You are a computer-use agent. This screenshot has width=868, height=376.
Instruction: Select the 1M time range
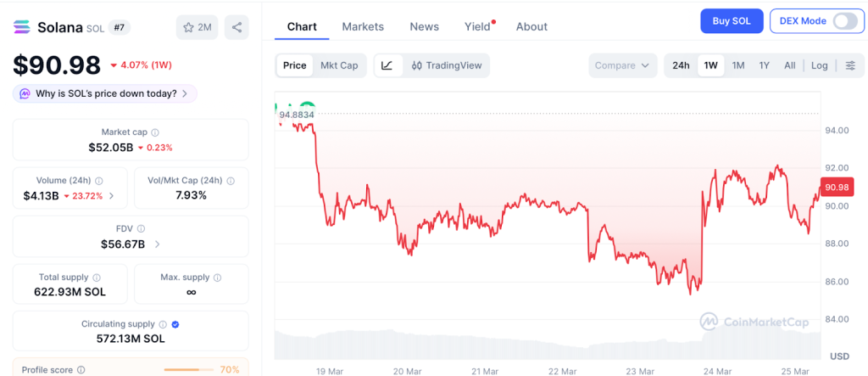point(738,65)
